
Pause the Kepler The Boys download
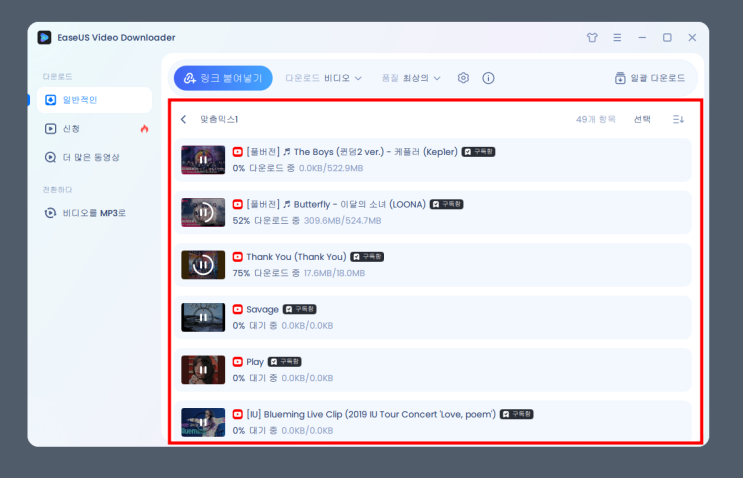pyautogui.click(x=203, y=160)
